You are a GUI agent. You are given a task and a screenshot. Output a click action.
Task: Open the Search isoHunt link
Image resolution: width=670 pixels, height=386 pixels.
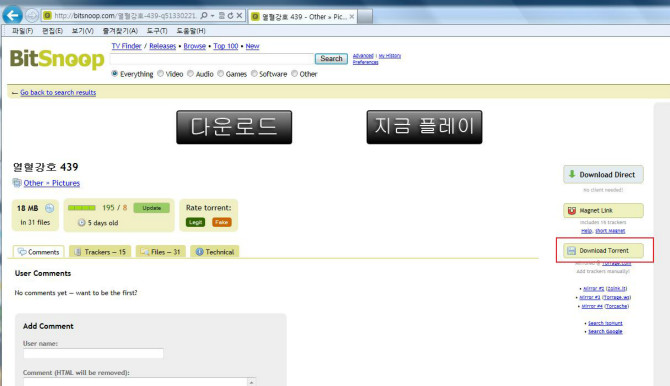(605, 323)
